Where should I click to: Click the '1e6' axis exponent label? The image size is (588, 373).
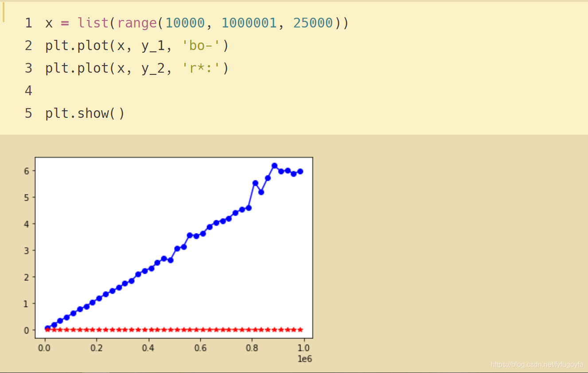304,359
